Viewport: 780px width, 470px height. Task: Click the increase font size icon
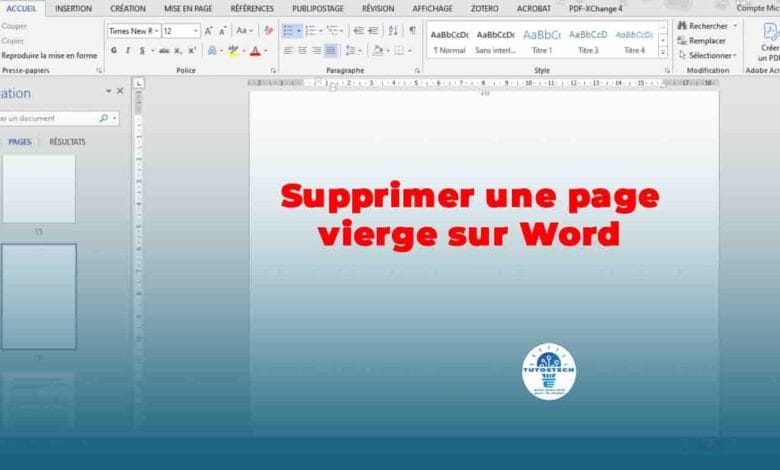point(209,31)
